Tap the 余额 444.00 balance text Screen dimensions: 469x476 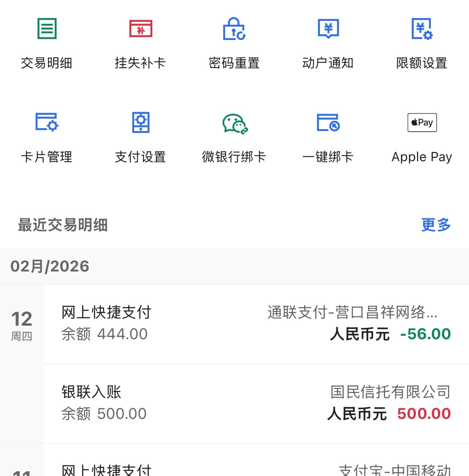[104, 334]
